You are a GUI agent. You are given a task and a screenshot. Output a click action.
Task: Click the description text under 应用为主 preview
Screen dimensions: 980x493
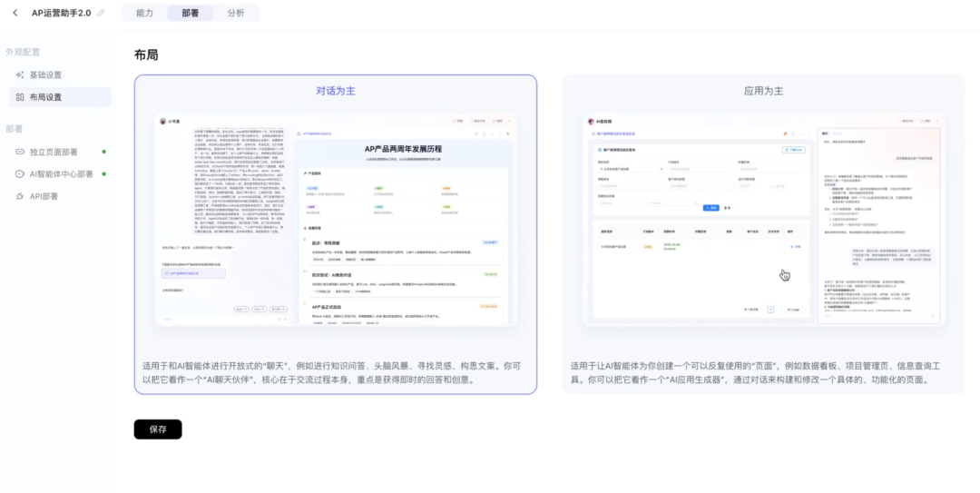point(763,372)
